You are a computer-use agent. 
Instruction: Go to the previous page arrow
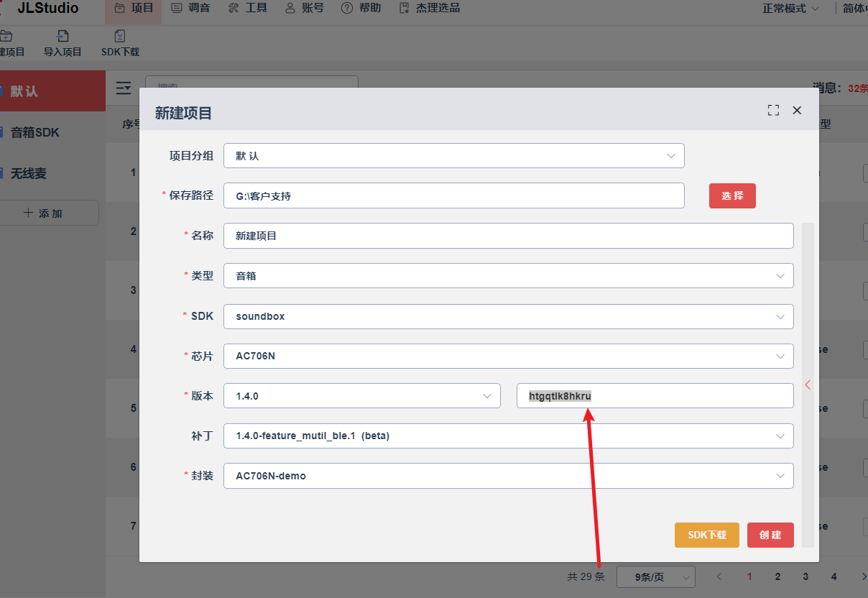tap(719, 576)
